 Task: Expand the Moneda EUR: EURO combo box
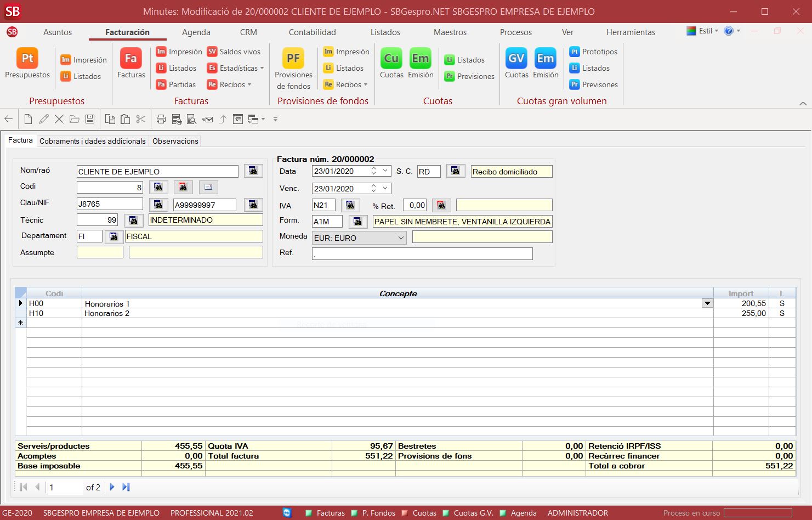[x=401, y=238]
